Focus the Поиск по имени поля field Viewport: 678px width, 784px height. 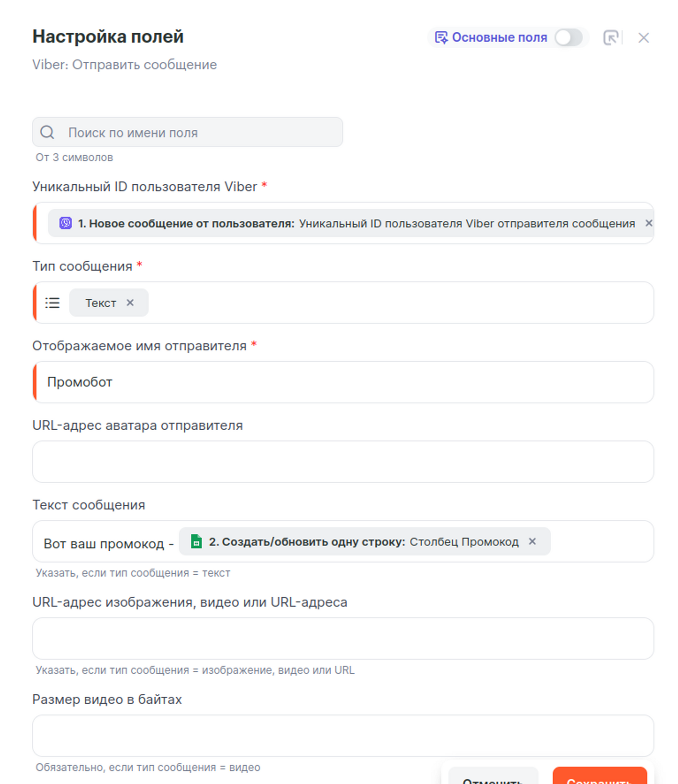196,132
